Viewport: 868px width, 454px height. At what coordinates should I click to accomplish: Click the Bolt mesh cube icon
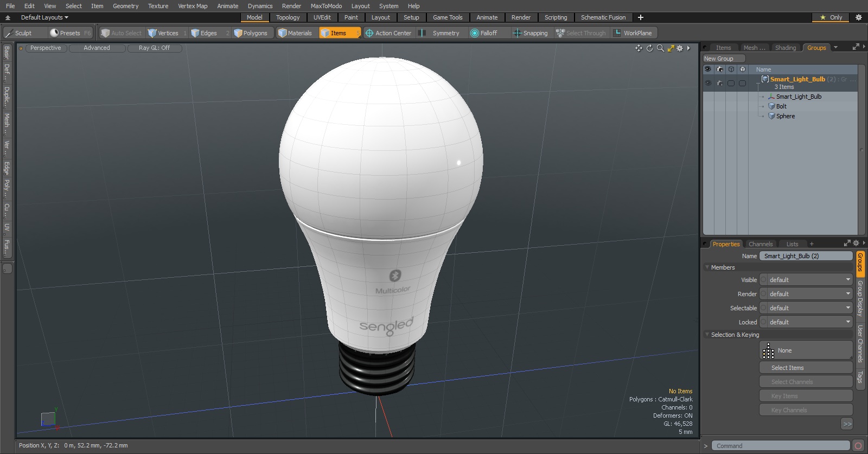click(771, 106)
